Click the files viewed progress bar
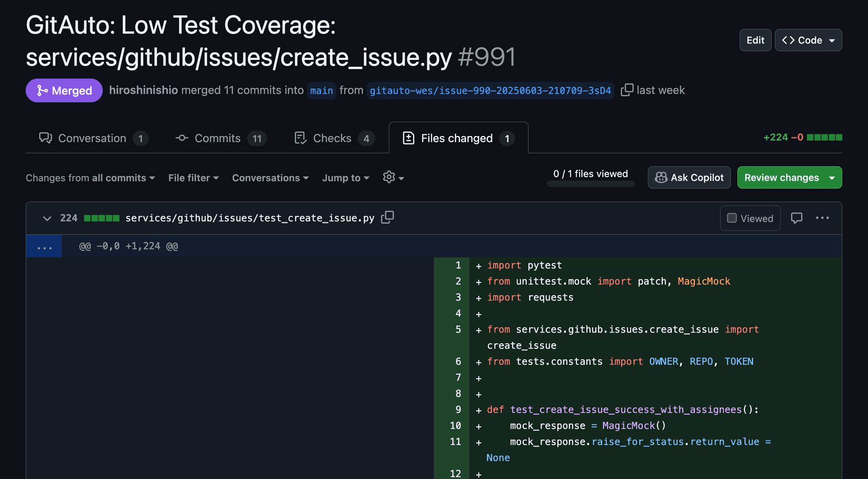 point(590,184)
